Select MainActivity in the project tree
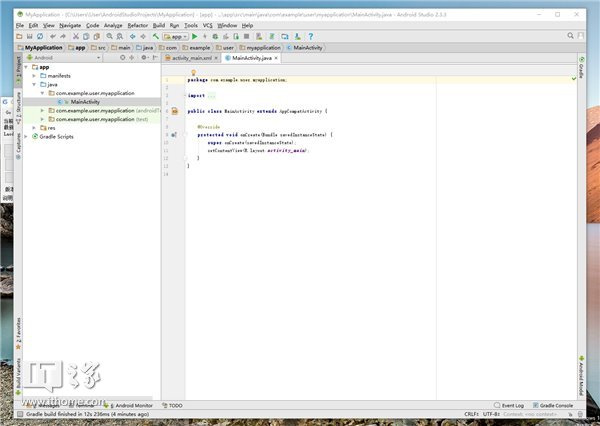The image size is (600, 426). click(84, 102)
